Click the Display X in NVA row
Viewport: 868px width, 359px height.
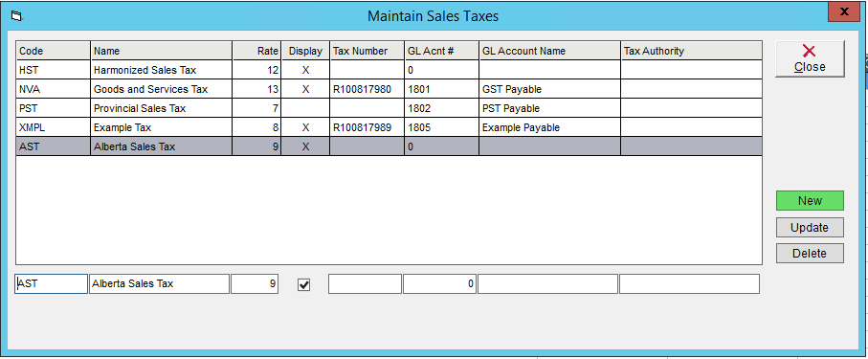tap(305, 89)
